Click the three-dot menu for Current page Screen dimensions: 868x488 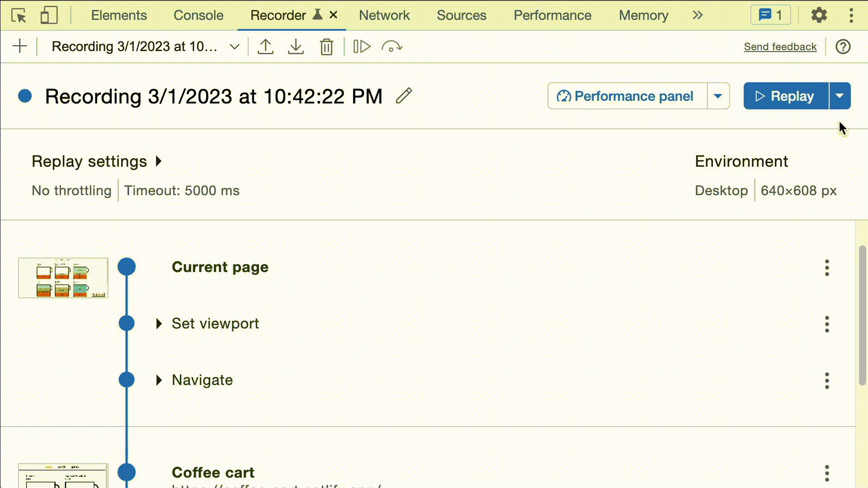click(x=826, y=267)
